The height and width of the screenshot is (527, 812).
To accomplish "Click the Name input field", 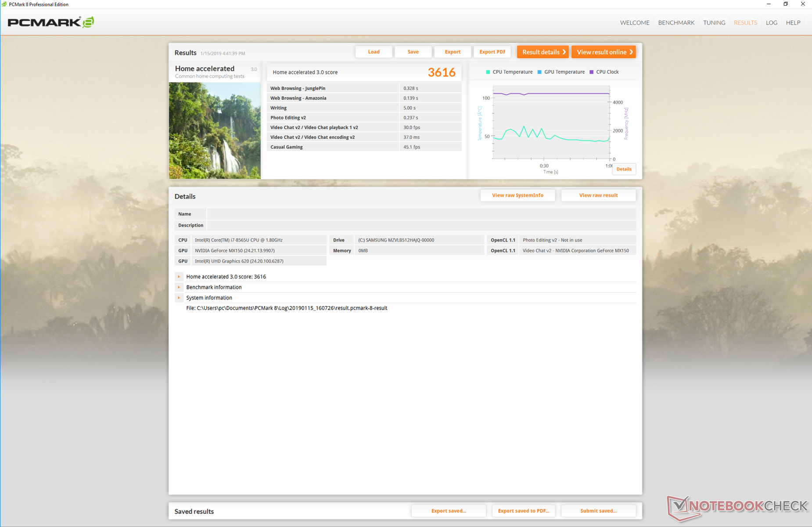I will click(x=421, y=214).
